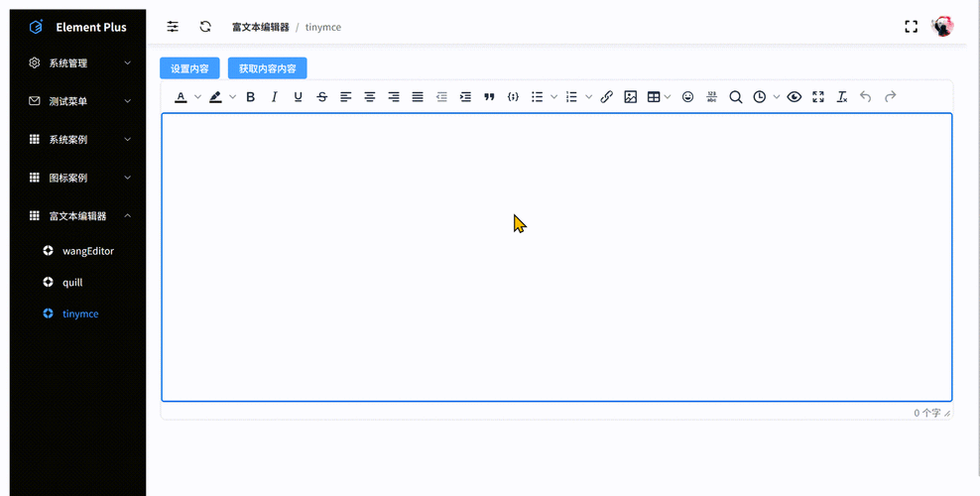The width and height of the screenshot is (980, 496).
Task: Click the blockquote icon
Action: pyautogui.click(x=489, y=97)
